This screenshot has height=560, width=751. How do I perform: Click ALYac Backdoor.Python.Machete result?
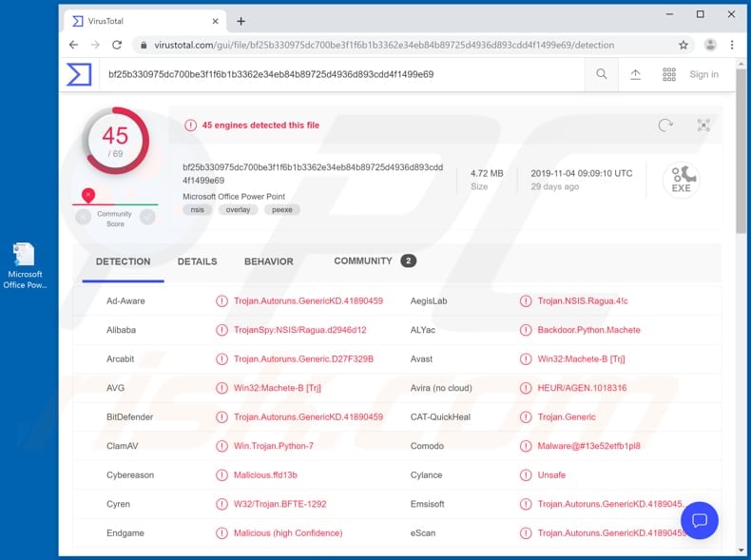(588, 330)
